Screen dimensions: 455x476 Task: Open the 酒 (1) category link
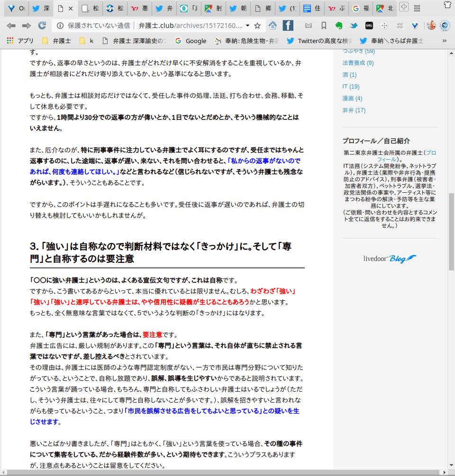coord(350,75)
